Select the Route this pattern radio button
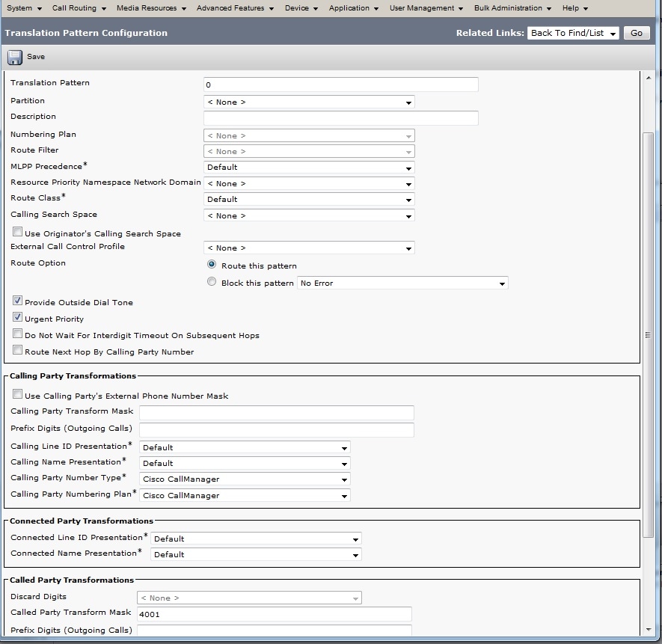Viewport: 662px width, 644px height. [x=212, y=264]
